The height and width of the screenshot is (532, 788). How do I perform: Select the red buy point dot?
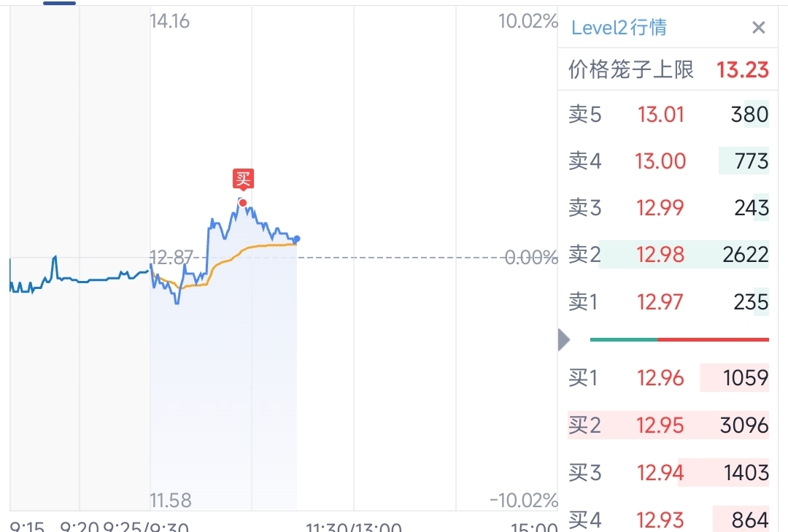[243, 203]
